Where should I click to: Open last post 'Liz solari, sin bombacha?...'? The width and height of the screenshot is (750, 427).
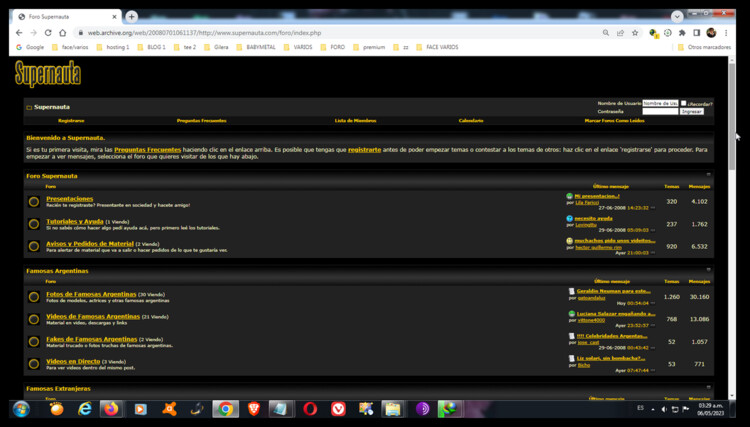point(611,358)
